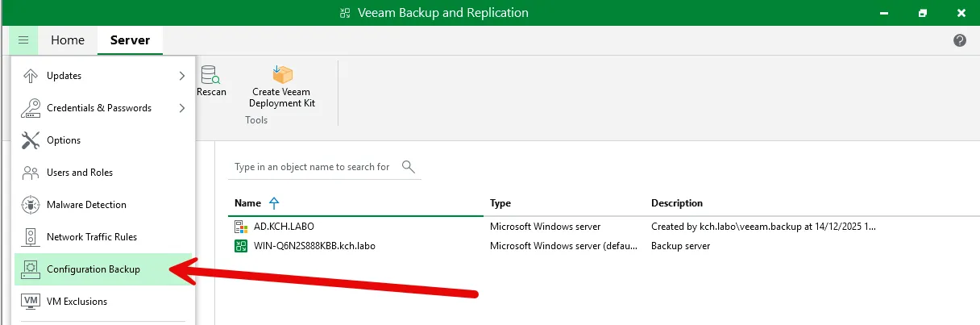This screenshot has width=980, height=325.
Task: Click the Rescan tool icon
Action: click(x=211, y=76)
